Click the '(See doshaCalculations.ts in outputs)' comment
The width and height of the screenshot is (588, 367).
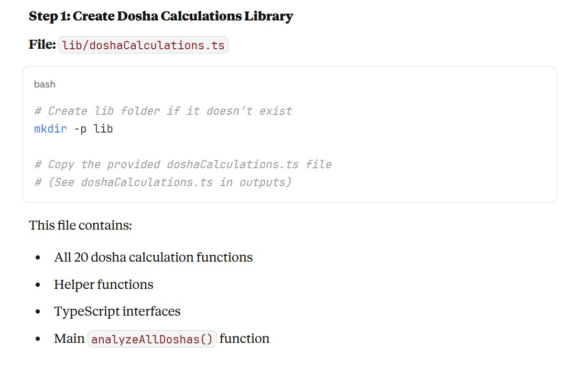[162, 182]
